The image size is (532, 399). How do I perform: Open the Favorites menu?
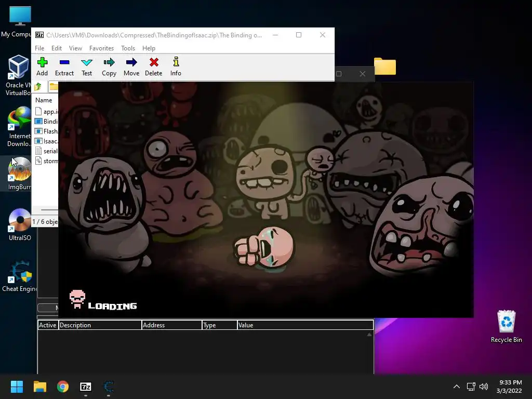(x=101, y=48)
